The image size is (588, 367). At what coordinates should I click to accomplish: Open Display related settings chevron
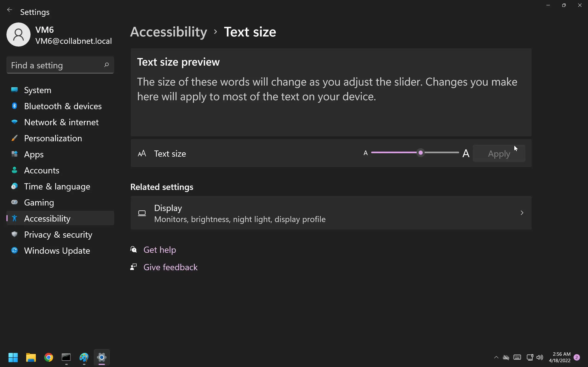click(x=522, y=213)
